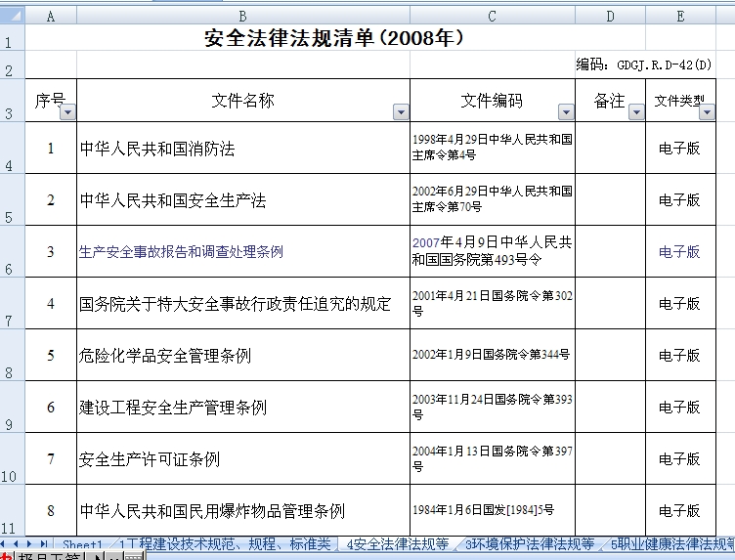Select row 5 header

12,199
